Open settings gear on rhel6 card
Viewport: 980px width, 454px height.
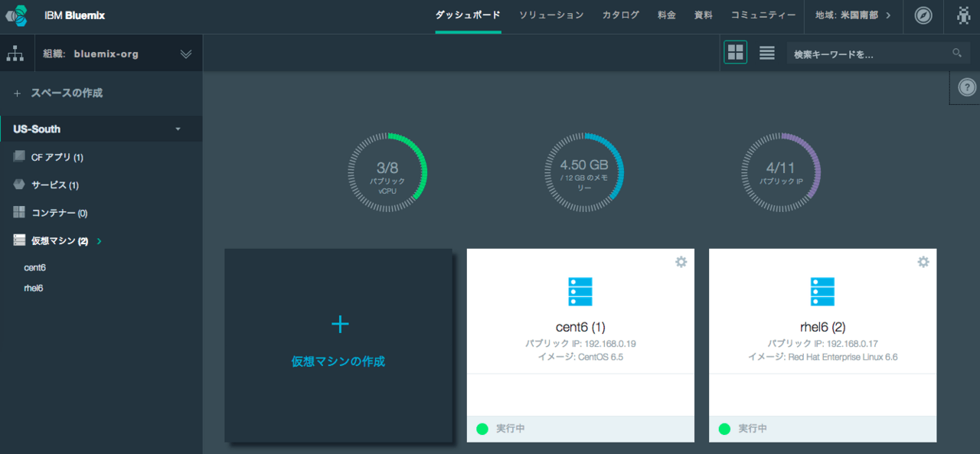pos(923,262)
